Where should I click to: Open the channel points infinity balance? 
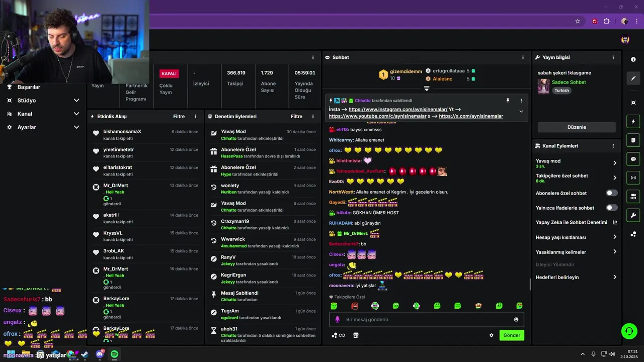coord(338,335)
